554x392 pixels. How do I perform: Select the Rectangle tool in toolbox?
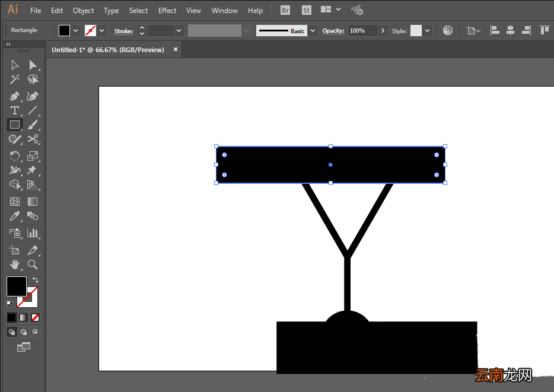[x=15, y=125]
